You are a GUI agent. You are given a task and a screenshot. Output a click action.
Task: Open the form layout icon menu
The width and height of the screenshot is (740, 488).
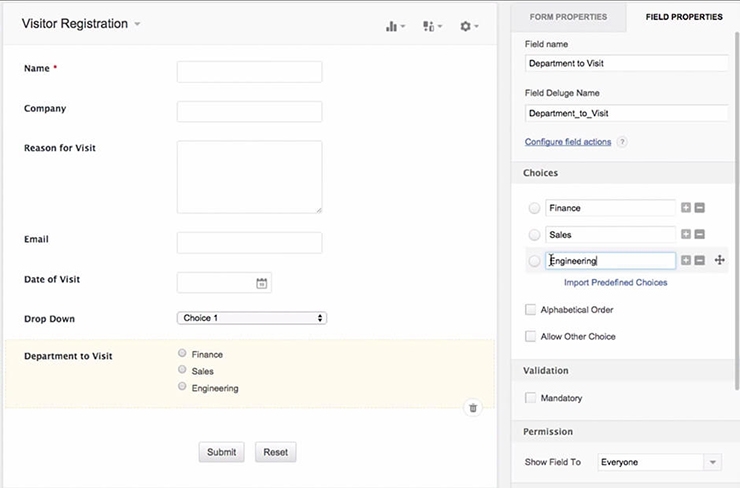[x=432, y=26]
